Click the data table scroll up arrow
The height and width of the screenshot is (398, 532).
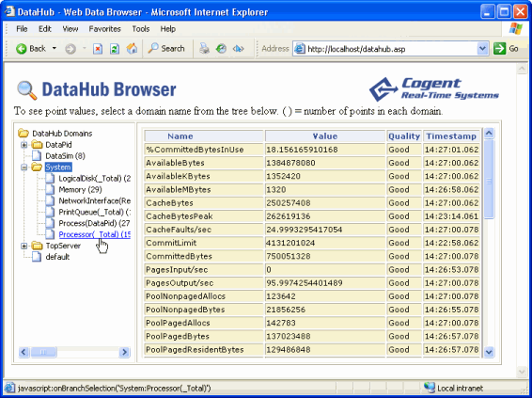tap(489, 134)
